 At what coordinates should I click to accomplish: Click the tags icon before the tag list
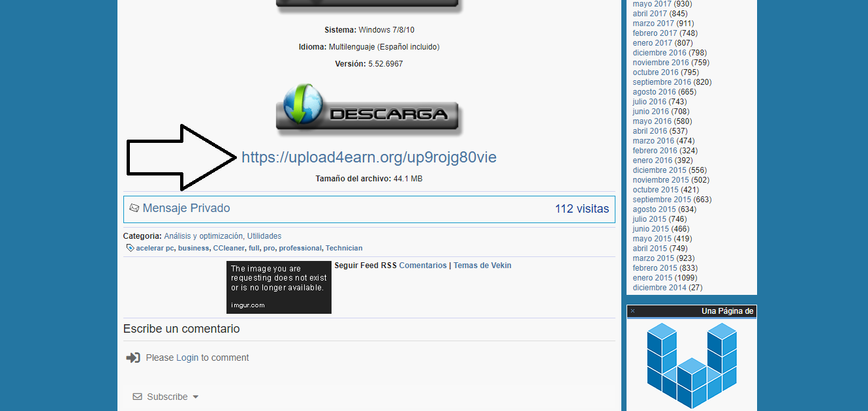[x=130, y=248]
